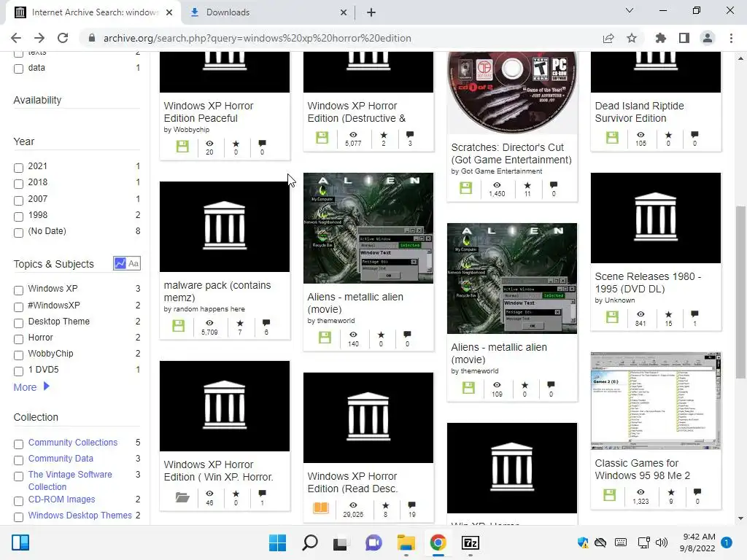Click the browser back arrow
This screenshot has height=560, width=747.
coord(16,38)
